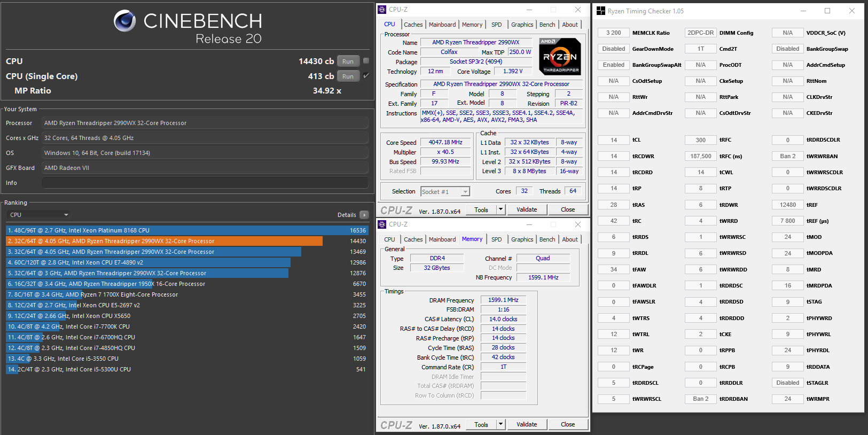Click Close button in lower CPU-Z
Image resolution: width=868 pixels, height=435 pixels.
(568, 424)
